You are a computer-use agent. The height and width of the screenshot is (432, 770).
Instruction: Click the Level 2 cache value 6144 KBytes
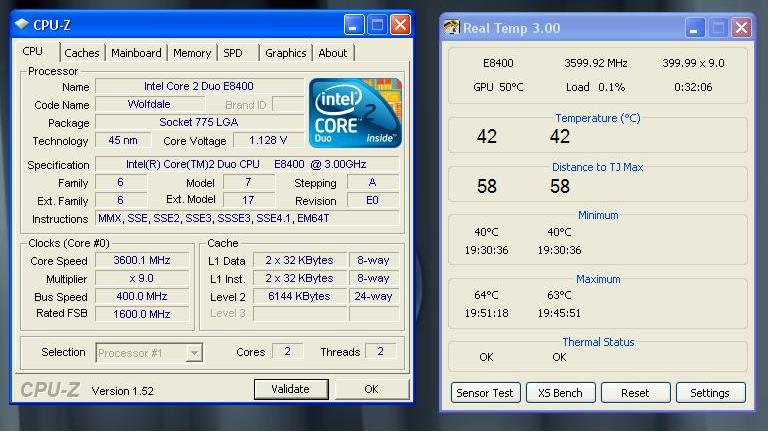300,297
